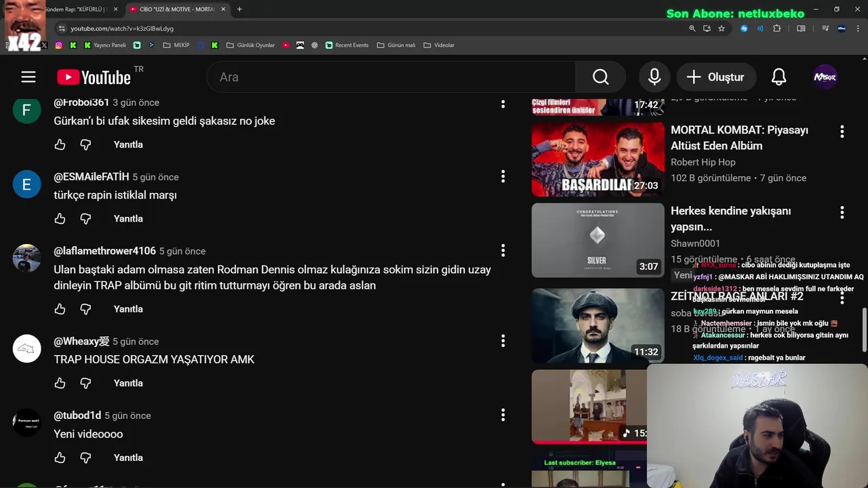This screenshot has width=868, height=488.
Task: Open the @laflamethrower4106 username link
Action: tap(104, 251)
